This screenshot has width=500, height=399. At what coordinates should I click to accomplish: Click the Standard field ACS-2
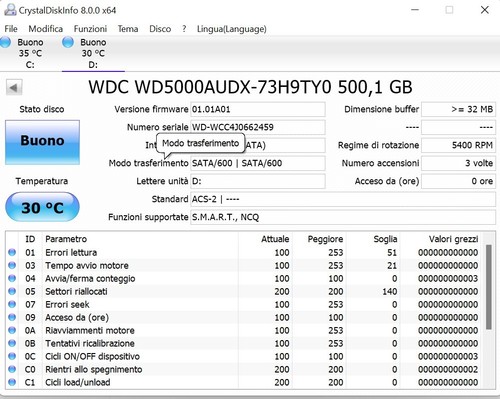pyautogui.click(x=343, y=199)
